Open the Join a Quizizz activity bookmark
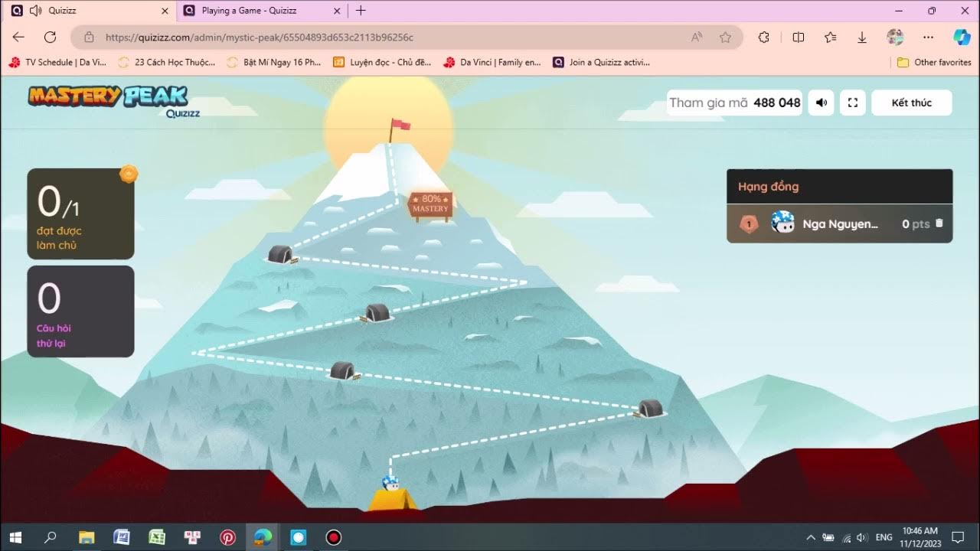Viewport: 980px width, 551px height. tap(602, 62)
